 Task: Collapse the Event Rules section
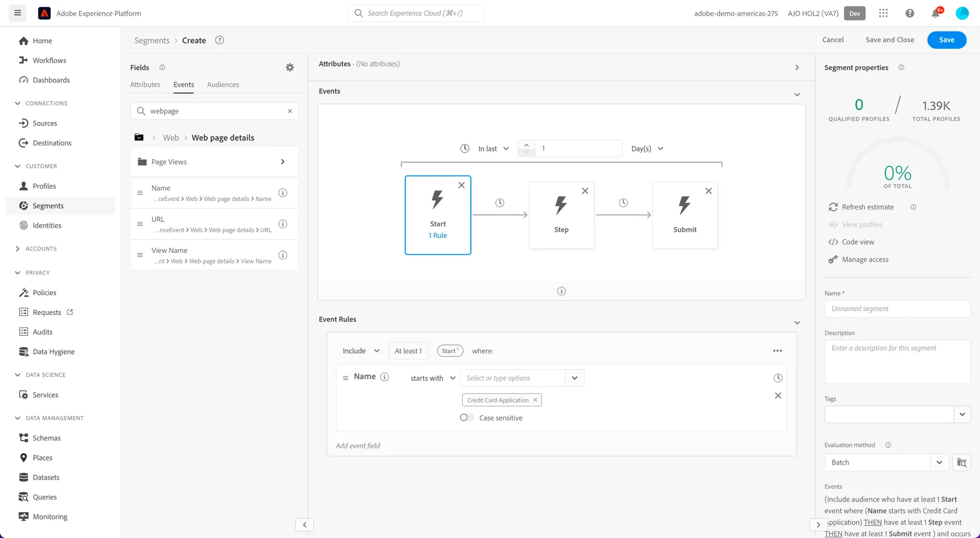click(x=797, y=323)
